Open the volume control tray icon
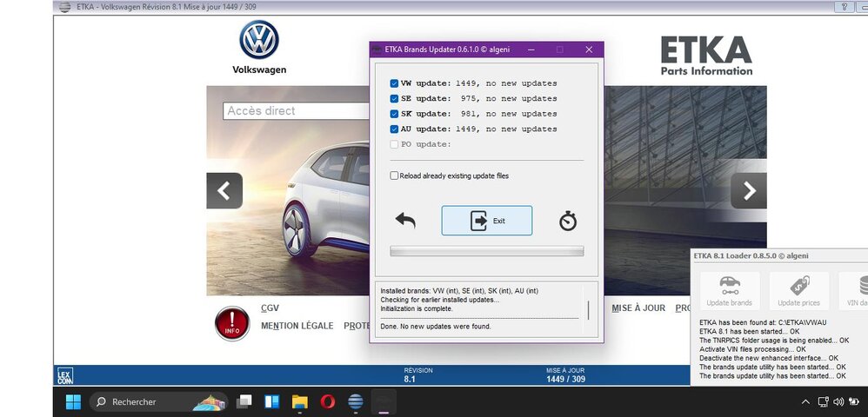 pyautogui.click(x=838, y=402)
